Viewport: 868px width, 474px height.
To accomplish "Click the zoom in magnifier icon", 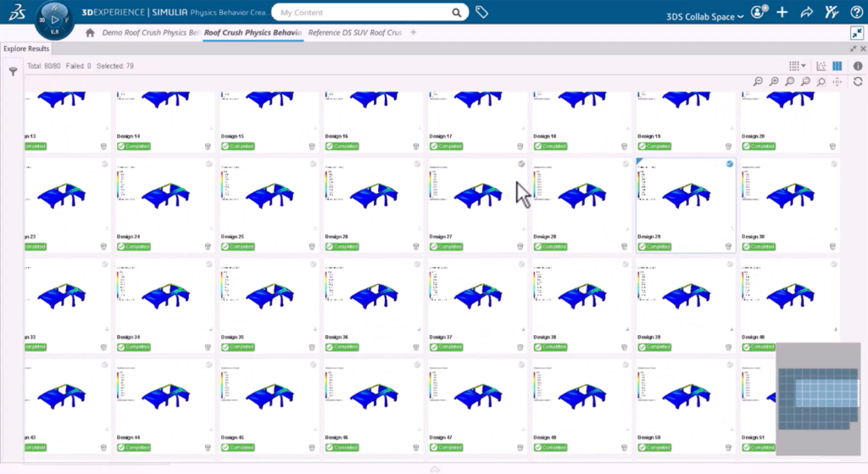I will pyautogui.click(x=774, y=81).
